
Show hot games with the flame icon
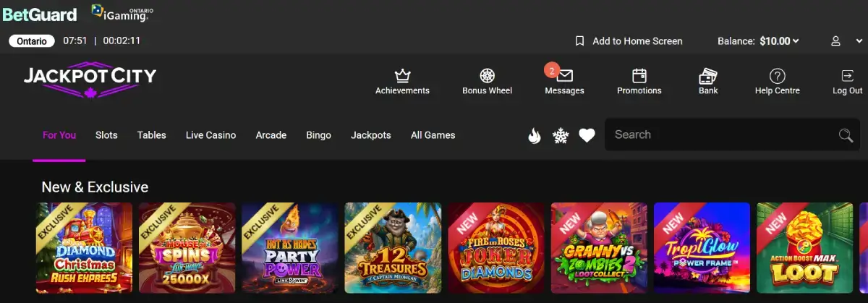click(535, 135)
